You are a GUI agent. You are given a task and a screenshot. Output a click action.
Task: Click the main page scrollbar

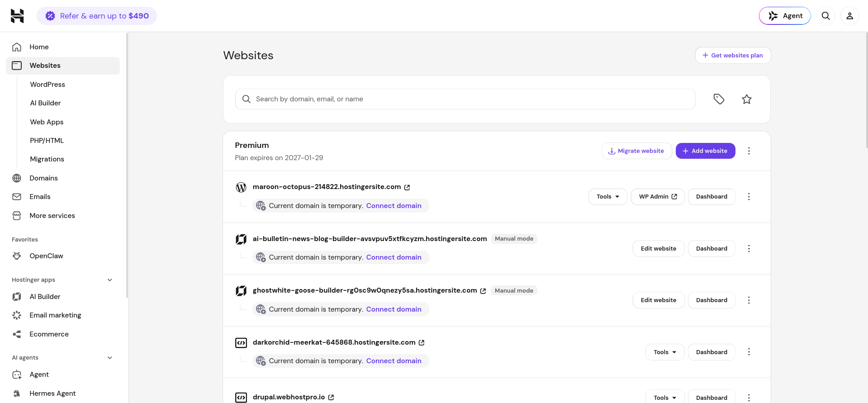(x=866, y=90)
